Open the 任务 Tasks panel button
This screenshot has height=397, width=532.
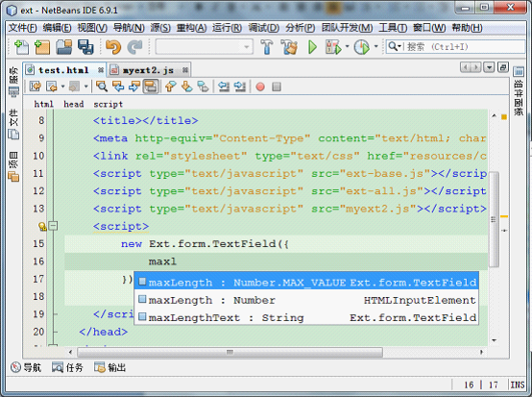(67, 367)
